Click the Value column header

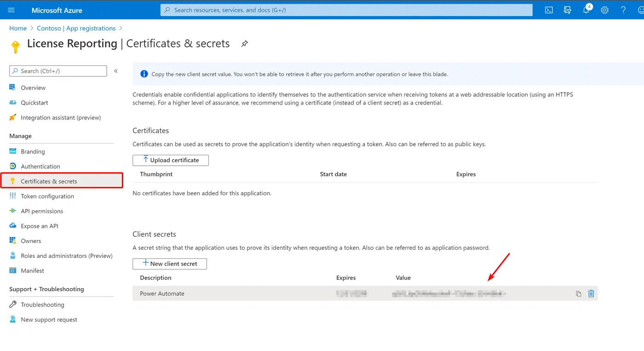tap(403, 278)
